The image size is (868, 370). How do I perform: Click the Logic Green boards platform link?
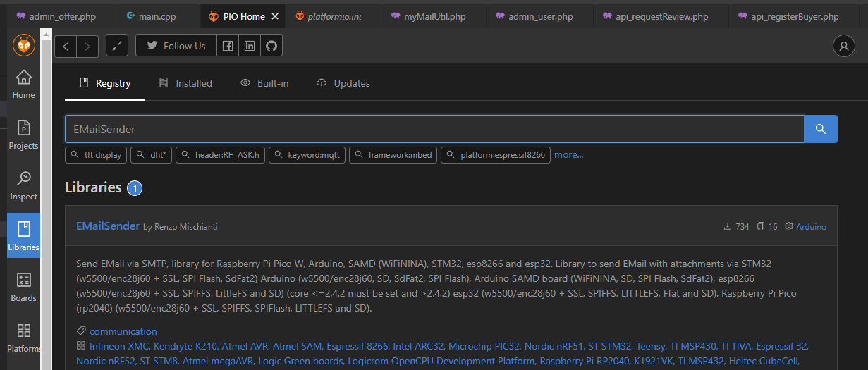click(300, 362)
